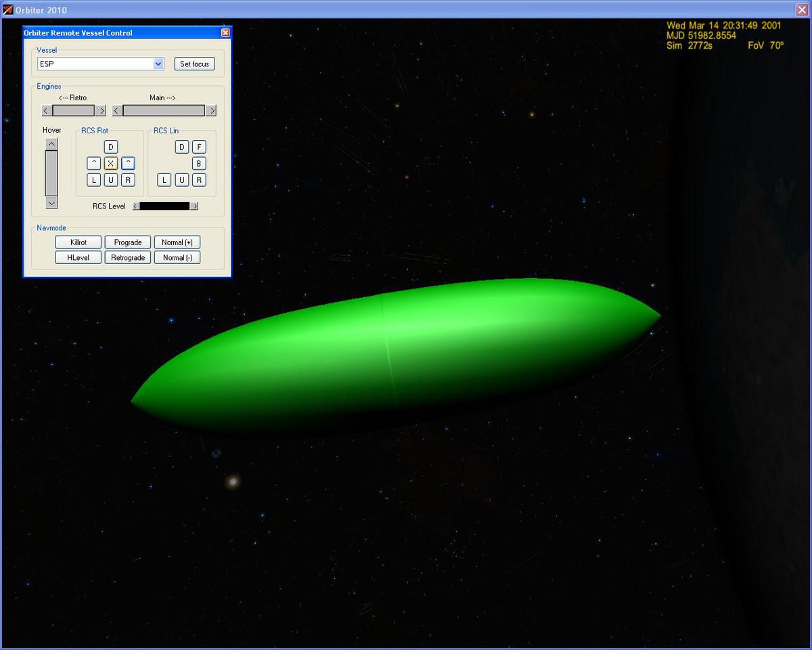Screen dimensions: 812x650
Task: Close the Orbiter 2010 window
Action: pos(801,9)
